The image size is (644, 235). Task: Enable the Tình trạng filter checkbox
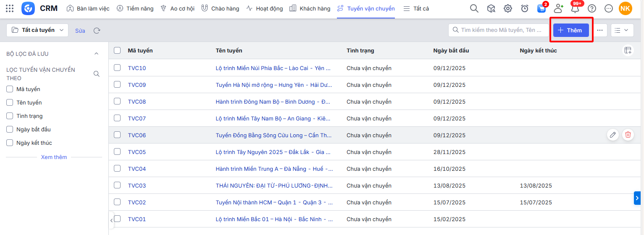[x=10, y=116]
